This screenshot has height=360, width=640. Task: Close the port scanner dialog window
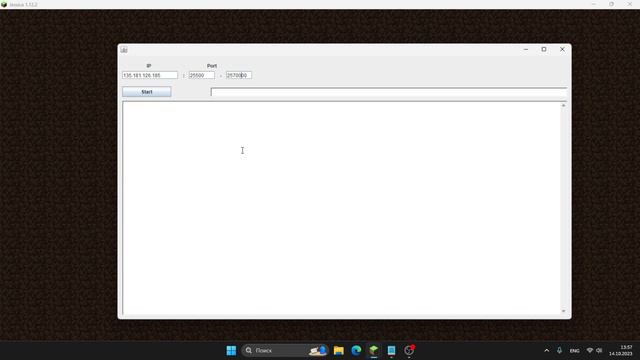pos(562,49)
